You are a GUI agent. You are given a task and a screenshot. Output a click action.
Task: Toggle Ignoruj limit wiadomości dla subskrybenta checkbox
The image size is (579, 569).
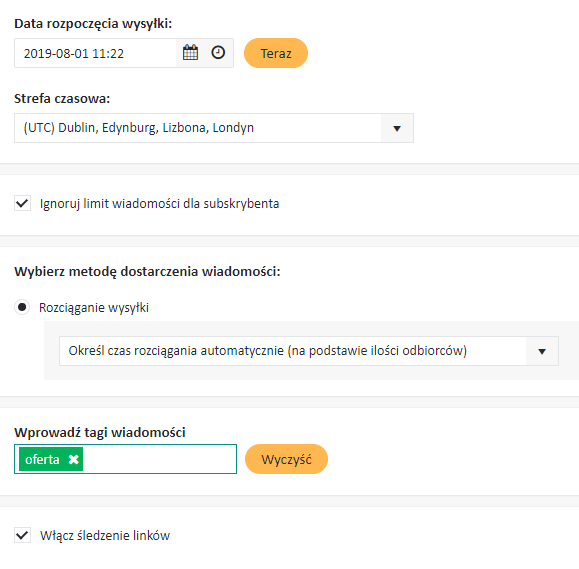tap(23, 203)
